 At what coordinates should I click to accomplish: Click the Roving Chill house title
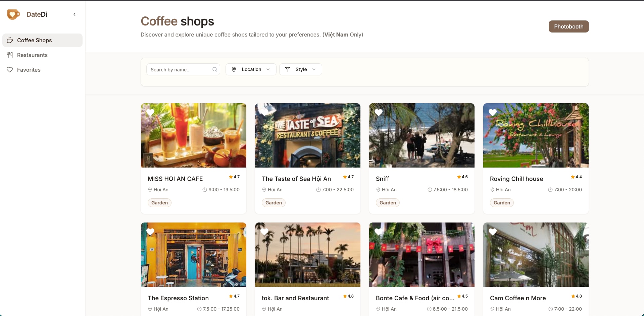pyautogui.click(x=516, y=179)
